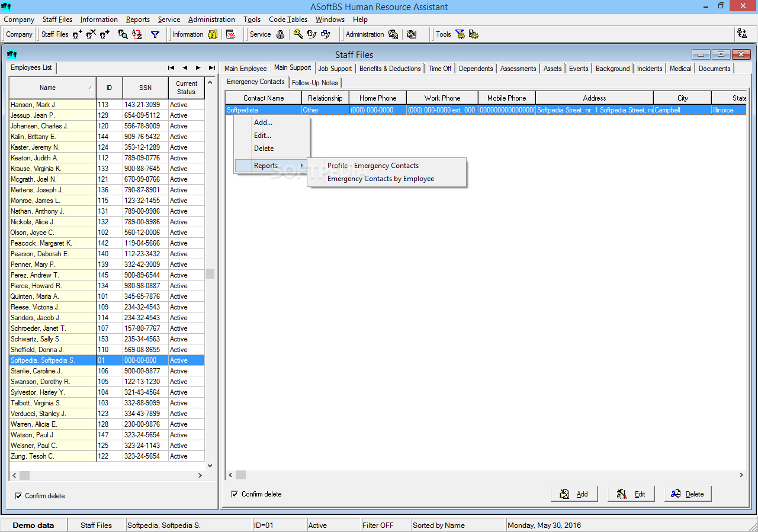Switch to the Documents tab
This screenshot has width=758, height=532.
pos(715,69)
